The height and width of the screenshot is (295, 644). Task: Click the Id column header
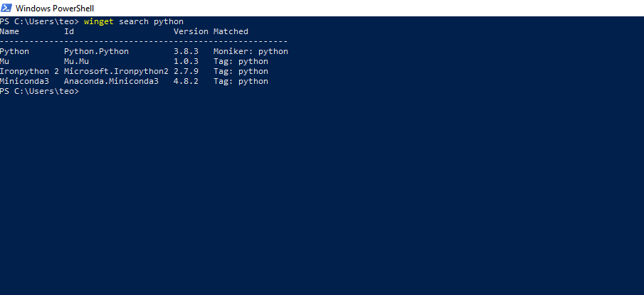[x=69, y=31]
